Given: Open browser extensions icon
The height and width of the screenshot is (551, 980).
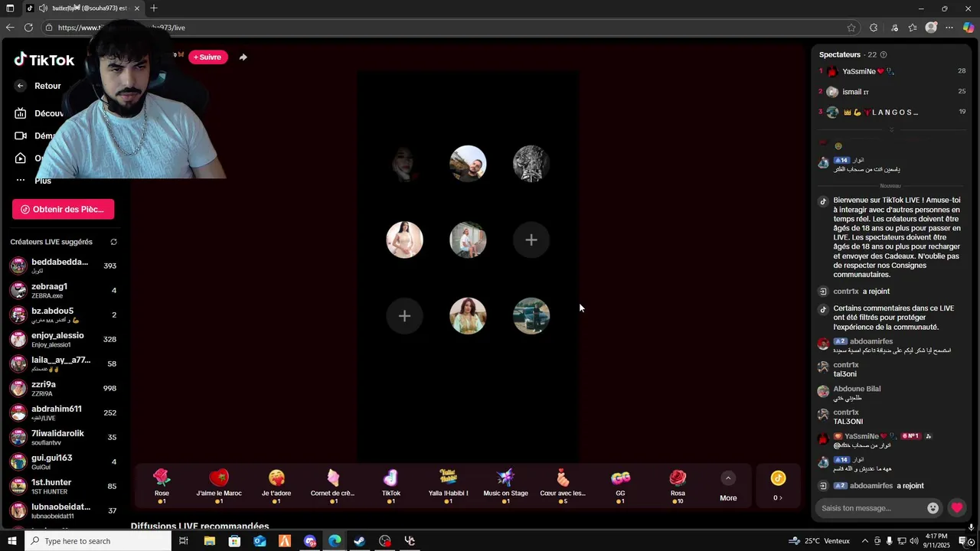Looking at the screenshot, I should [x=874, y=28].
